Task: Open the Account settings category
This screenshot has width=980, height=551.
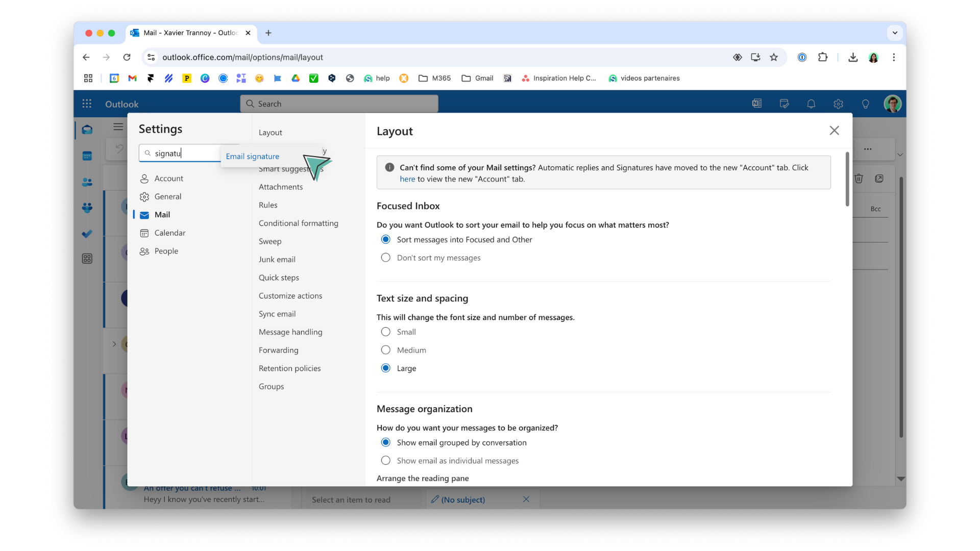Action: (x=168, y=179)
